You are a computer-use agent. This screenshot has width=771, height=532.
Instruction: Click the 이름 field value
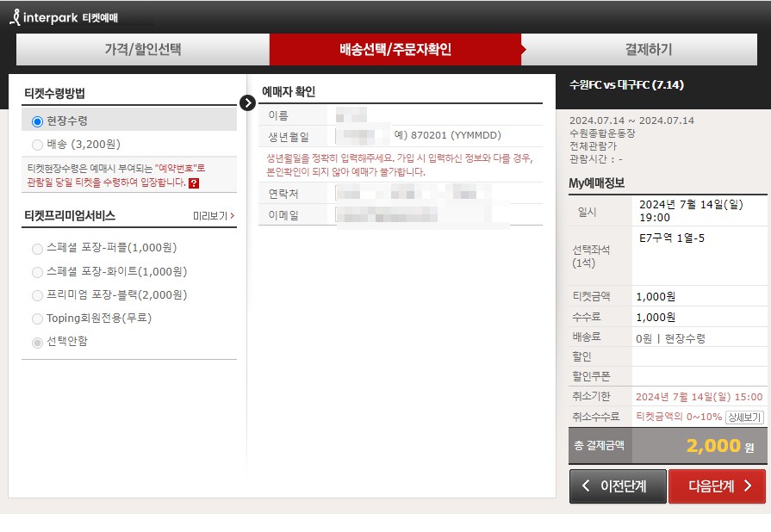point(351,115)
